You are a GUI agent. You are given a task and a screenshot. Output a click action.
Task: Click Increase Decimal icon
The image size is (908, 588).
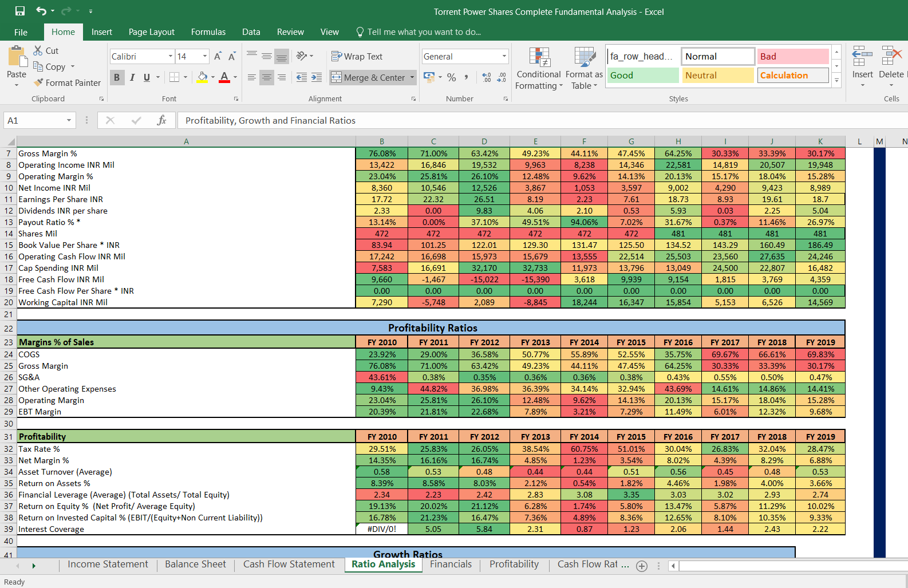point(487,77)
